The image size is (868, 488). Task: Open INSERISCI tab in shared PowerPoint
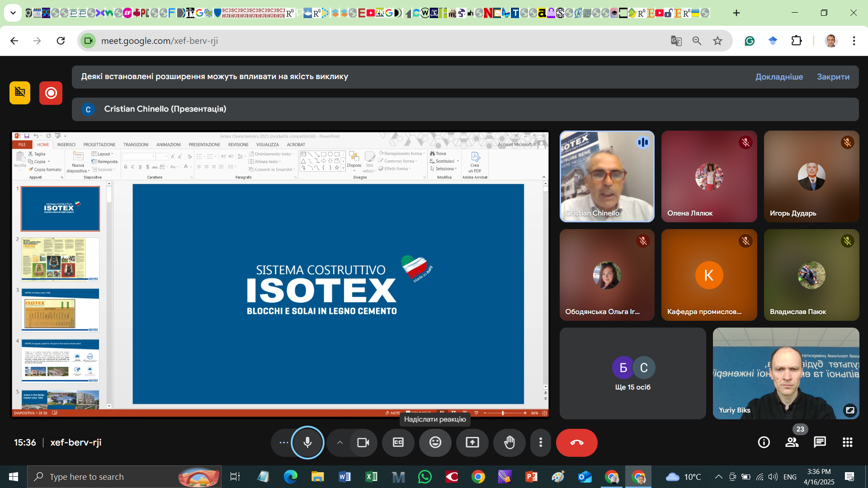66,145
